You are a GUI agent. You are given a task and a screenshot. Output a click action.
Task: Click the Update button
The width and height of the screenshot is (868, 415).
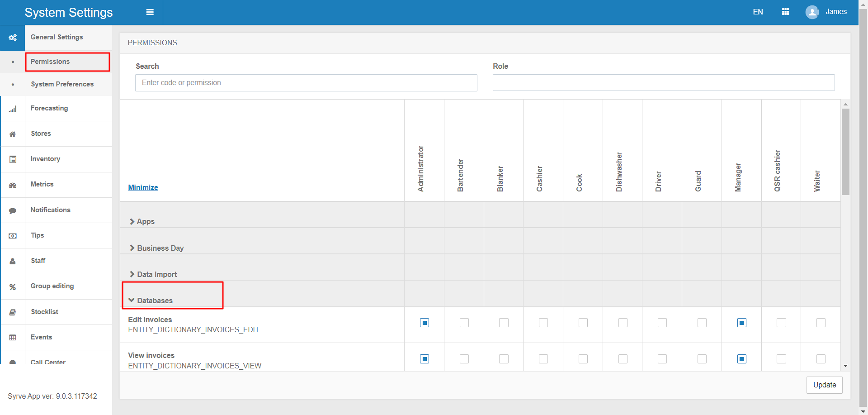[x=824, y=385]
